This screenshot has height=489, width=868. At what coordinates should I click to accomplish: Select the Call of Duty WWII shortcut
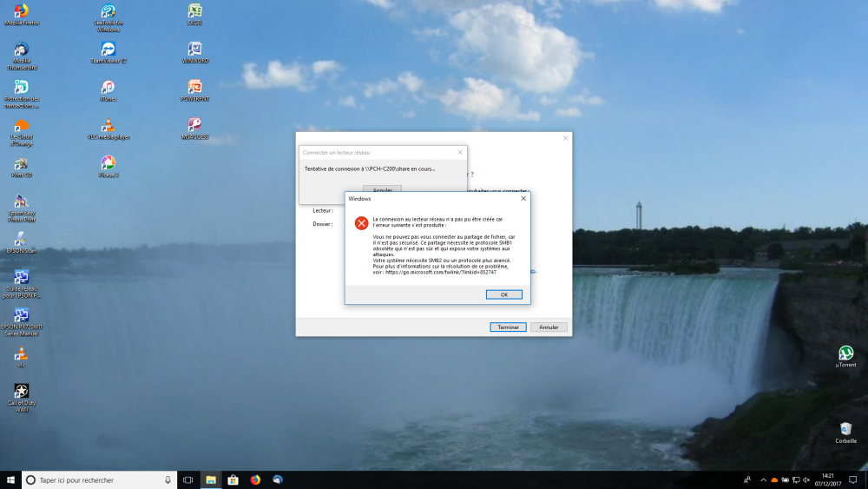[x=22, y=398]
